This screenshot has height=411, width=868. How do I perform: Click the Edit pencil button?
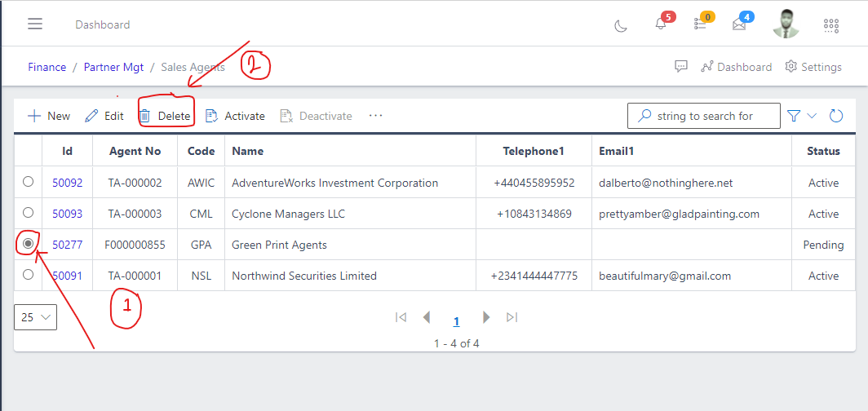[x=104, y=116]
